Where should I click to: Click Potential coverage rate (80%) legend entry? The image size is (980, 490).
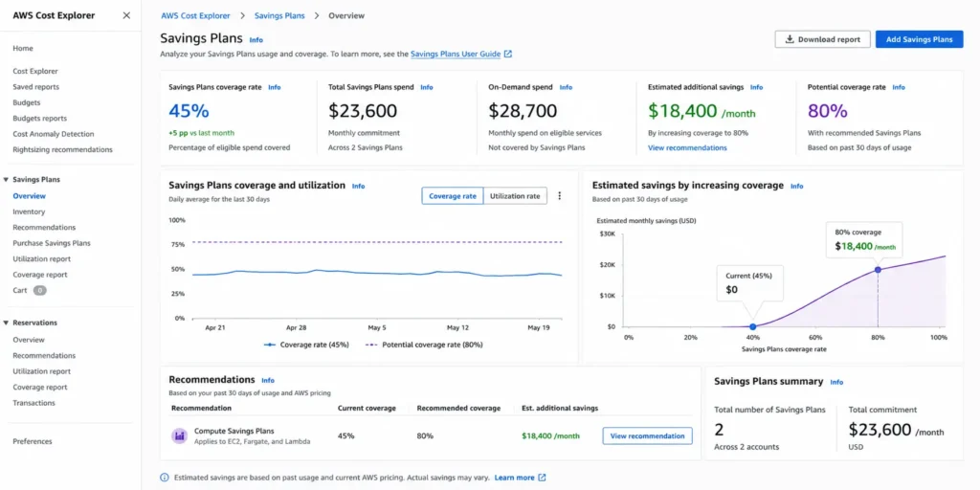pos(423,345)
